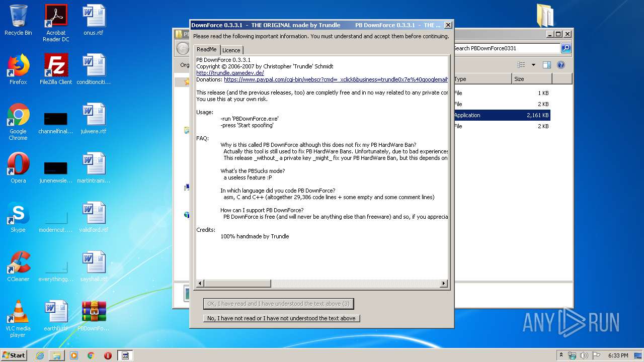Show hidden system tray icons

561,355
